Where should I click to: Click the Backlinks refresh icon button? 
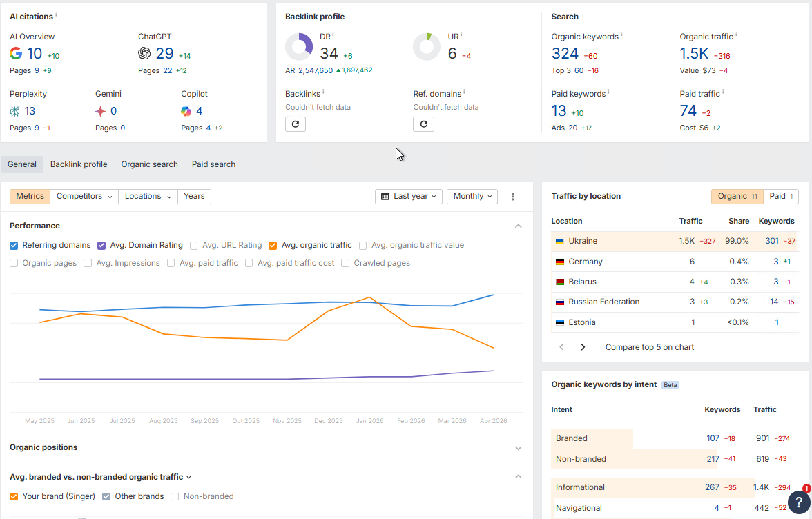click(295, 124)
